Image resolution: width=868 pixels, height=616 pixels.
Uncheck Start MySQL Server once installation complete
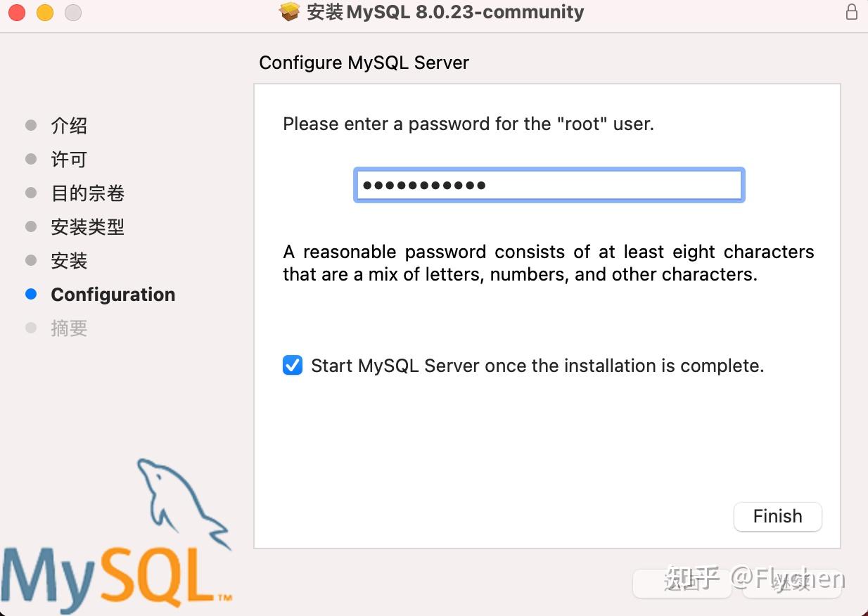(293, 365)
